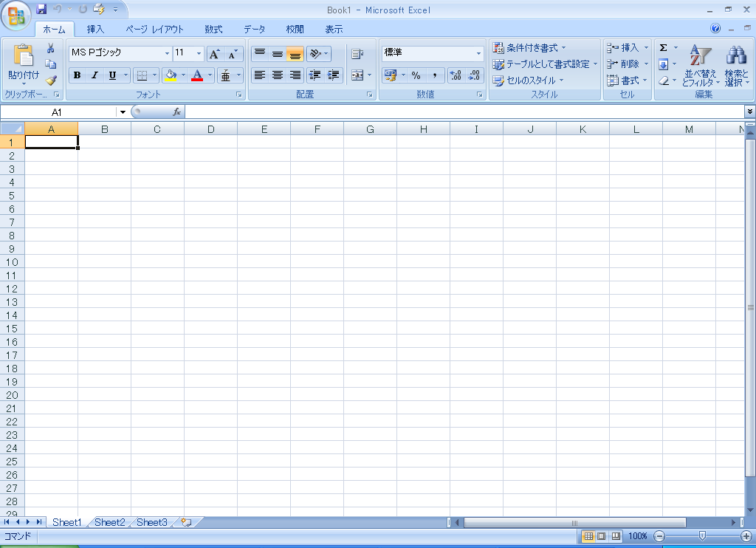Switch to the 数式 tab
This screenshot has height=548, width=756.
(x=213, y=29)
